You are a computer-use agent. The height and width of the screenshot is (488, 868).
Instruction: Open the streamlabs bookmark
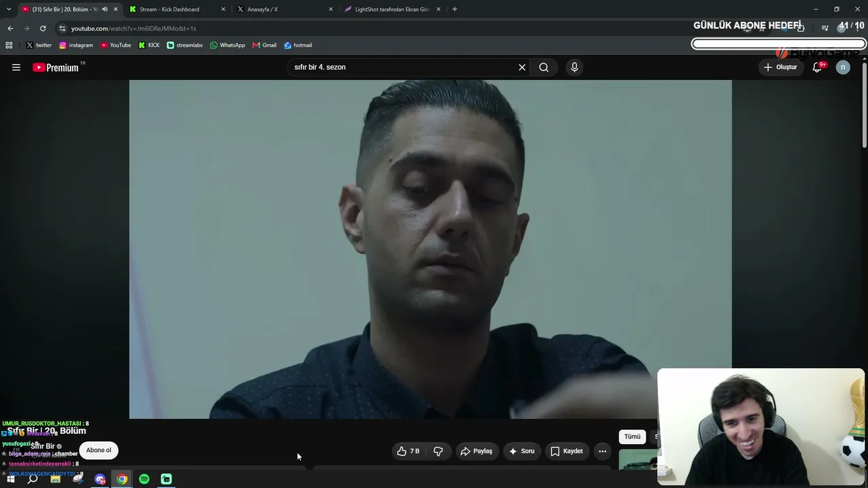tap(184, 45)
